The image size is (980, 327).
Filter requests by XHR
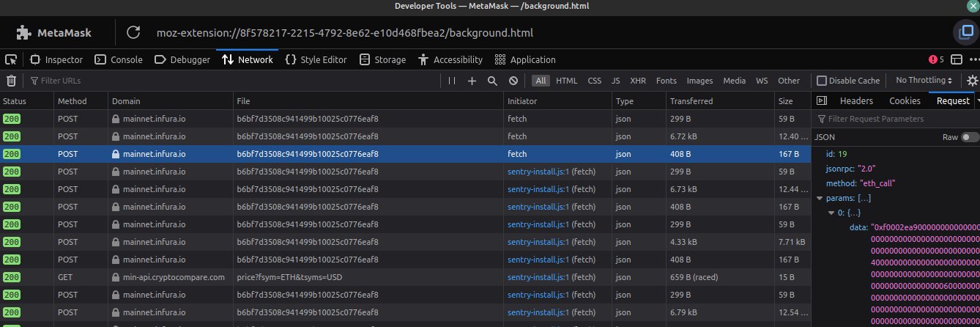click(638, 81)
